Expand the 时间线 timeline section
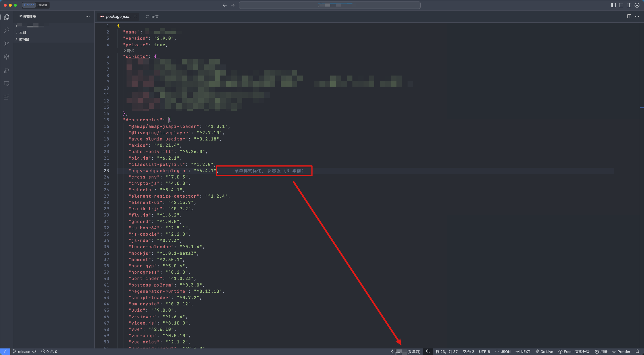 (24, 39)
